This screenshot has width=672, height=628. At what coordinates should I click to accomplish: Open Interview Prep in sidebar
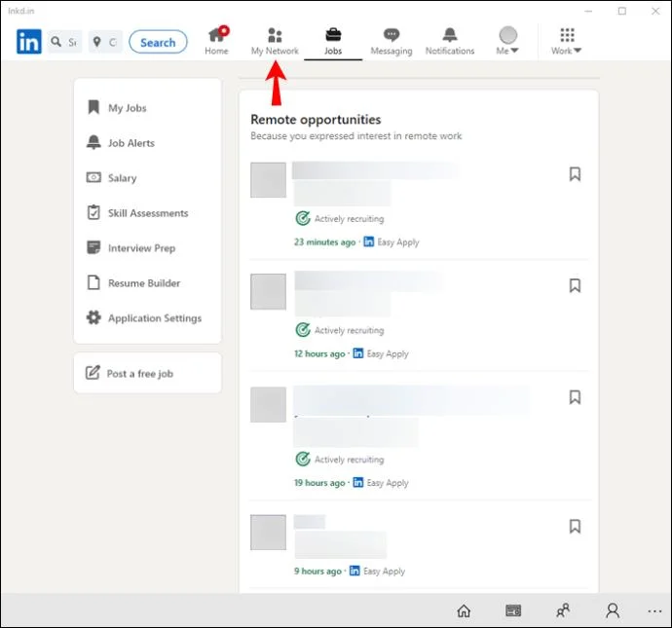[131, 248]
